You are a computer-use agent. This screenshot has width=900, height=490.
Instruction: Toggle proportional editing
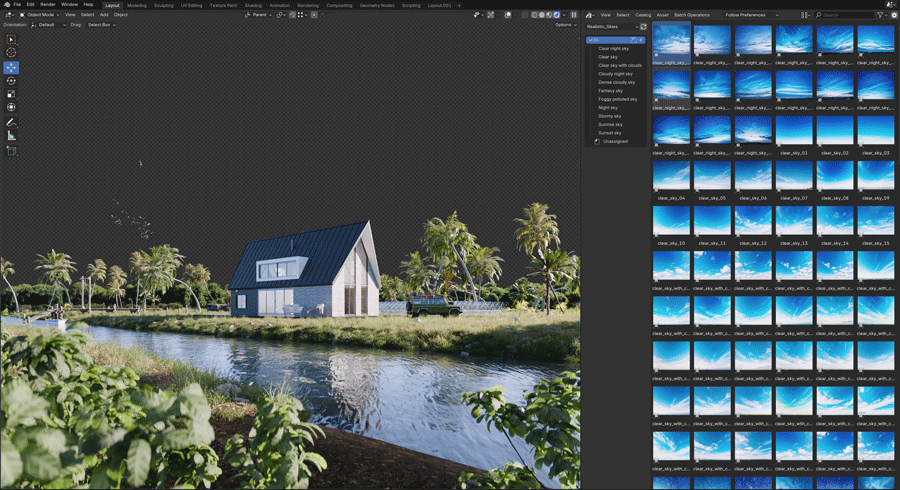point(314,15)
